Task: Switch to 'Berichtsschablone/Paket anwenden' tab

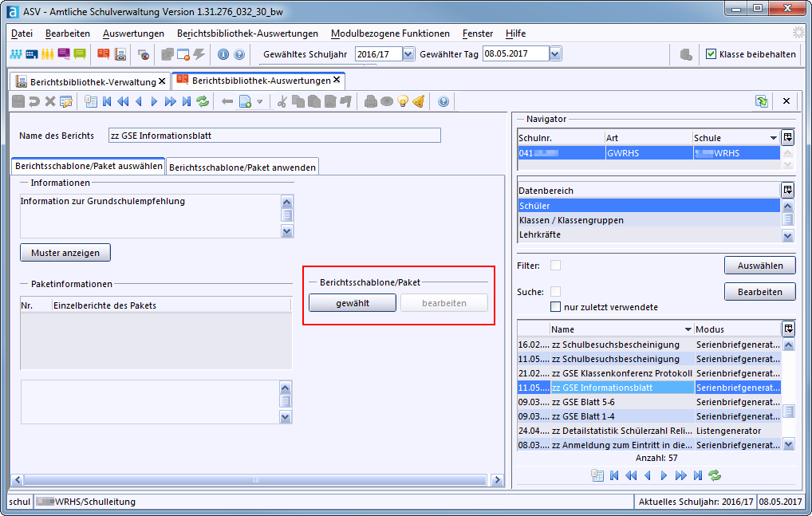Action: [242, 167]
